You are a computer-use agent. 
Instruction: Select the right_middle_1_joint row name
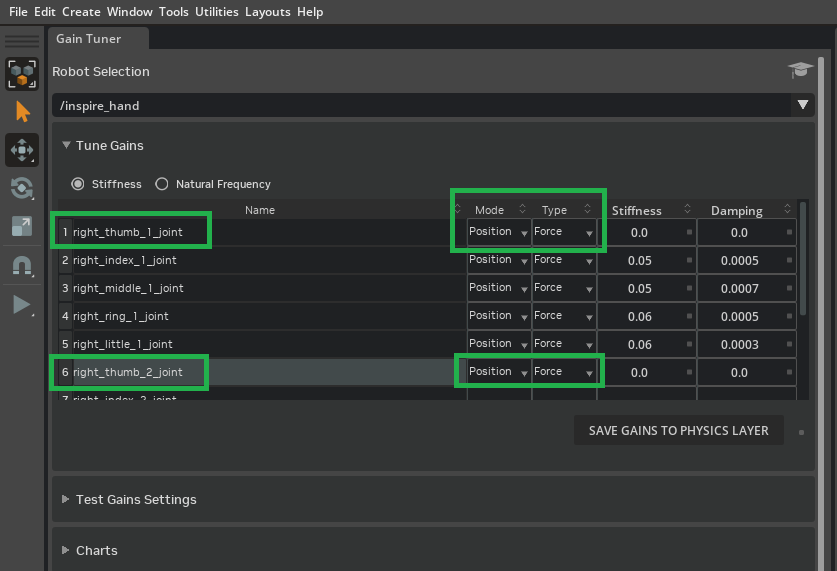pos(128,288)
